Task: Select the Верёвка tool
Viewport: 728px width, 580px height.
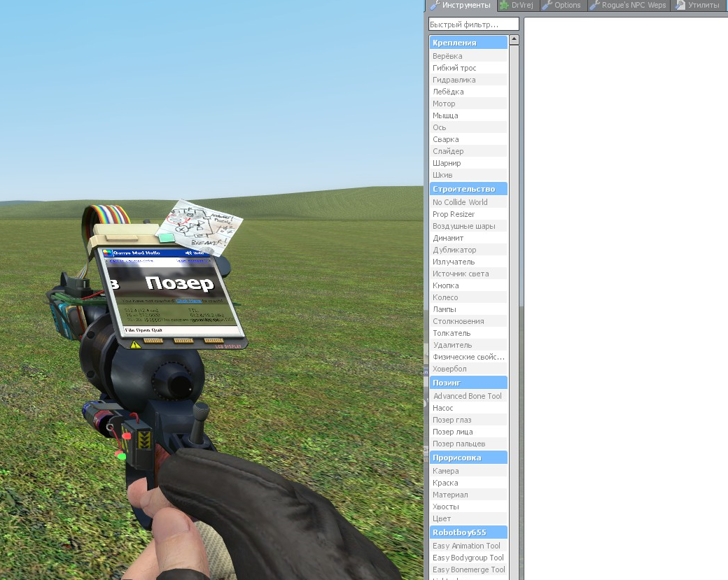Action: (x=468, y=56)
